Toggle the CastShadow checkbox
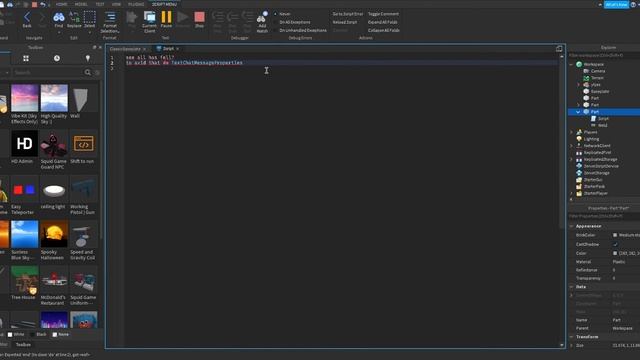This screenshot has width=640, height=360. pos(615,244)
